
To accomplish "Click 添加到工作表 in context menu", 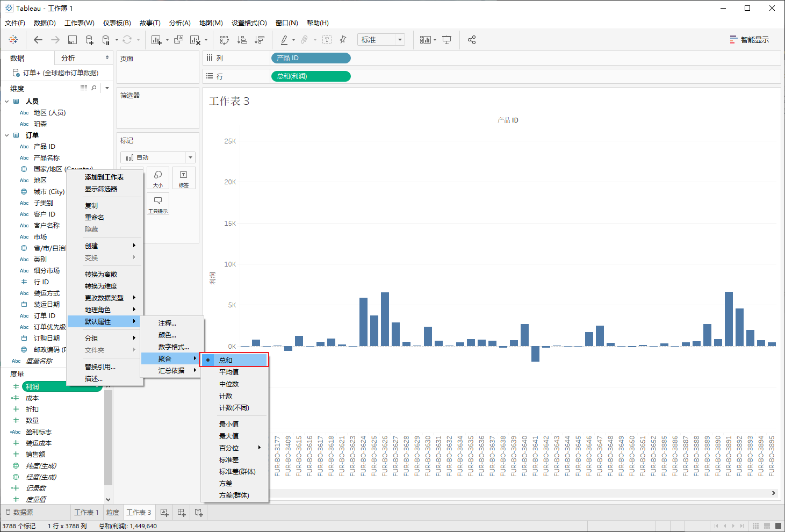I will 105,177.
